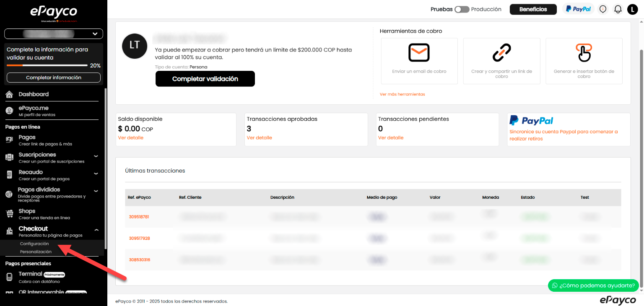644x306 pixels.
Task: Click the payment button generator hand icon
Action: (584, 53)
